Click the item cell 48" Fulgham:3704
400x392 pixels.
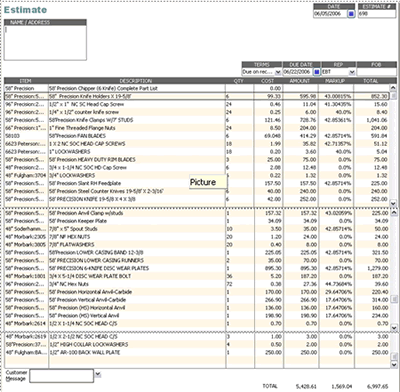26,175
